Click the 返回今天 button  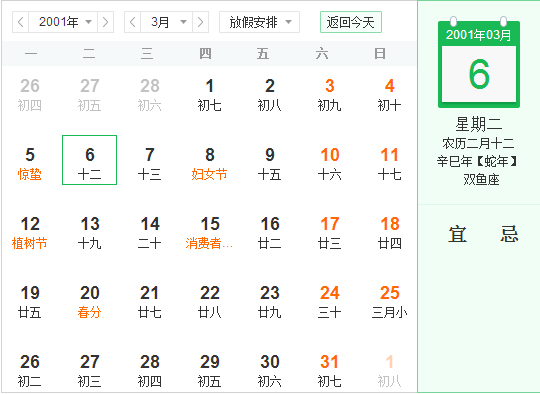click(x=351, y=22)
